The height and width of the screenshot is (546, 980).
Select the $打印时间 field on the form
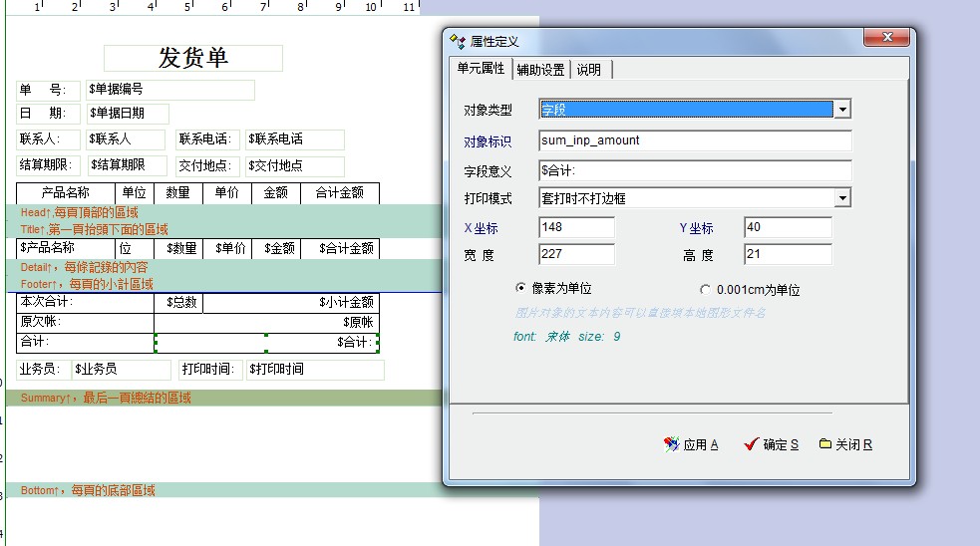tap(315, 370)
